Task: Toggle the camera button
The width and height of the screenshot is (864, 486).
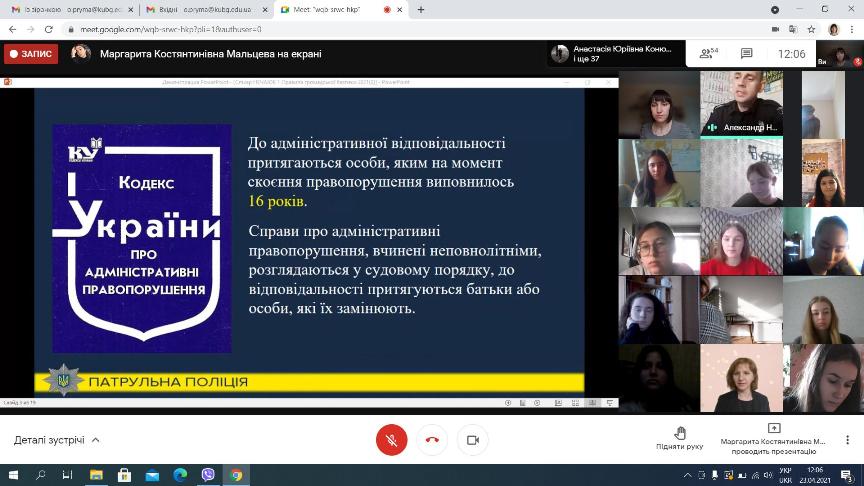Action: [473, 440]
